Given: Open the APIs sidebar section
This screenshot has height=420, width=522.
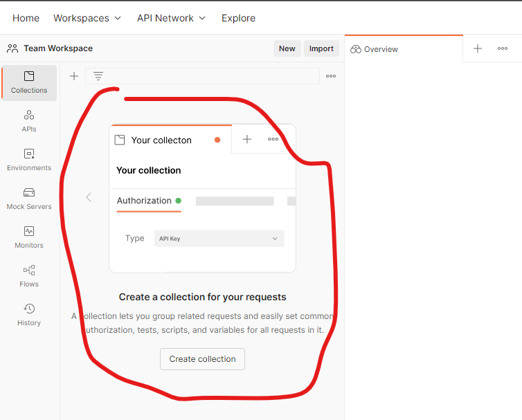Looking at the screenshot, I should pyautogui.click(x=29, y=122).
